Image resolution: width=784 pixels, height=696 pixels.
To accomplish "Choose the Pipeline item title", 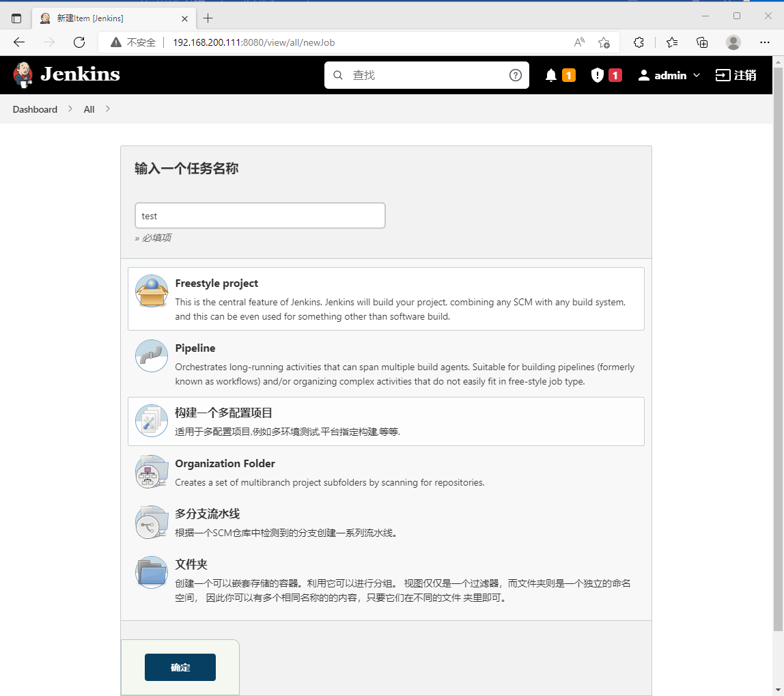I will (195, 348).
